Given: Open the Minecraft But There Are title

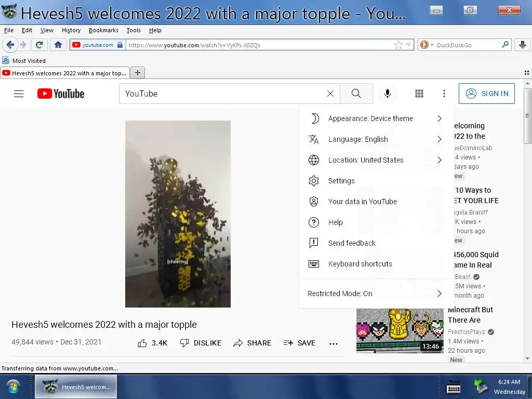Looking at the screenshot, I should [x=470, y=315].
